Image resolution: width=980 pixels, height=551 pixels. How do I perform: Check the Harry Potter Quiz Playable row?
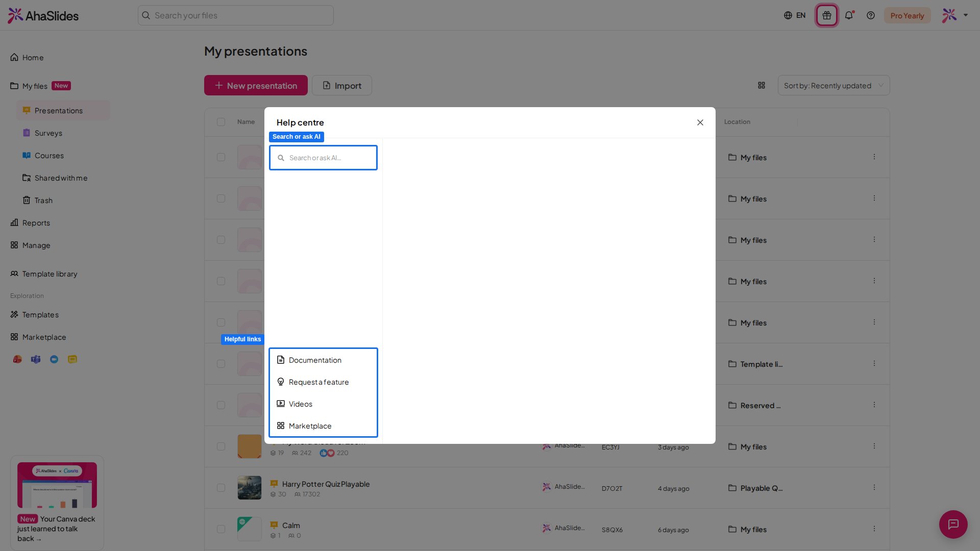click(x=221, y=488)
